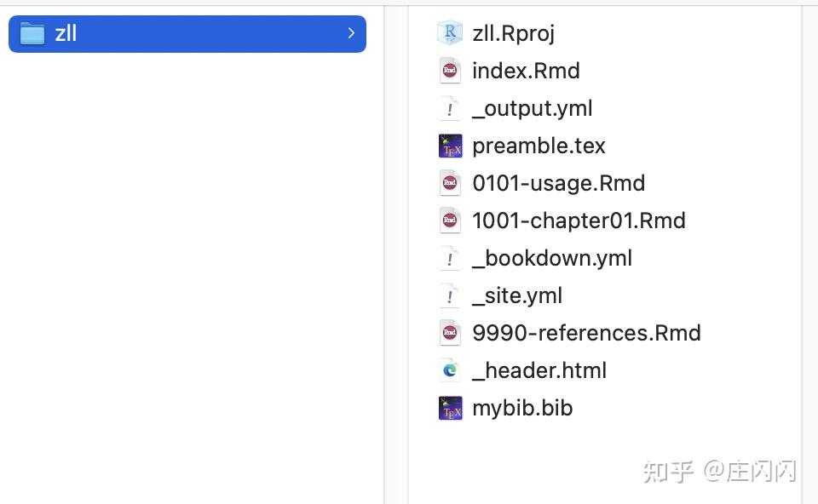
Task: Open the index.Rmd file by name
Action: click(526, 71)
